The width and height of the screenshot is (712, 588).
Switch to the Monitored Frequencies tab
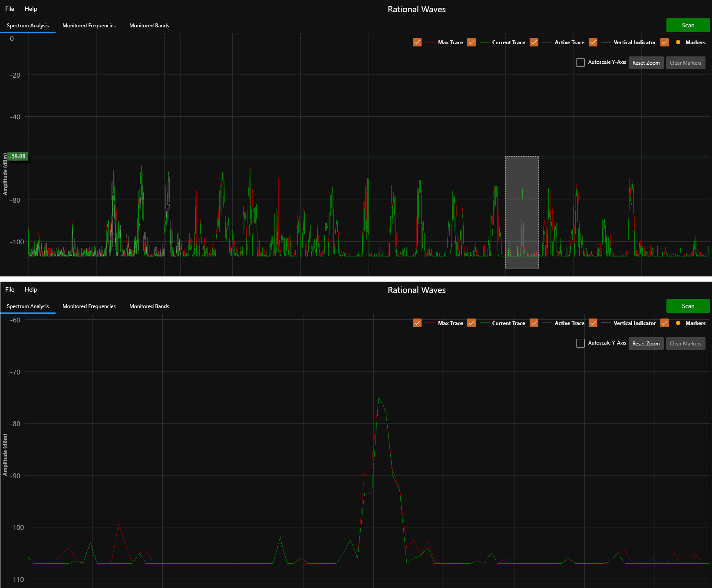click(89, 25)
